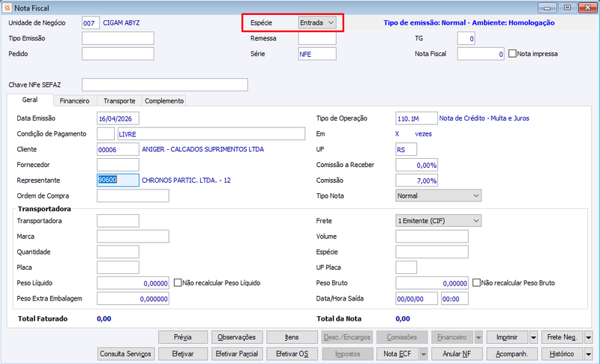The height and width of the screenshot is (364, 600).
Task: Click the Representante field 90600
Action: coord(118,181)
